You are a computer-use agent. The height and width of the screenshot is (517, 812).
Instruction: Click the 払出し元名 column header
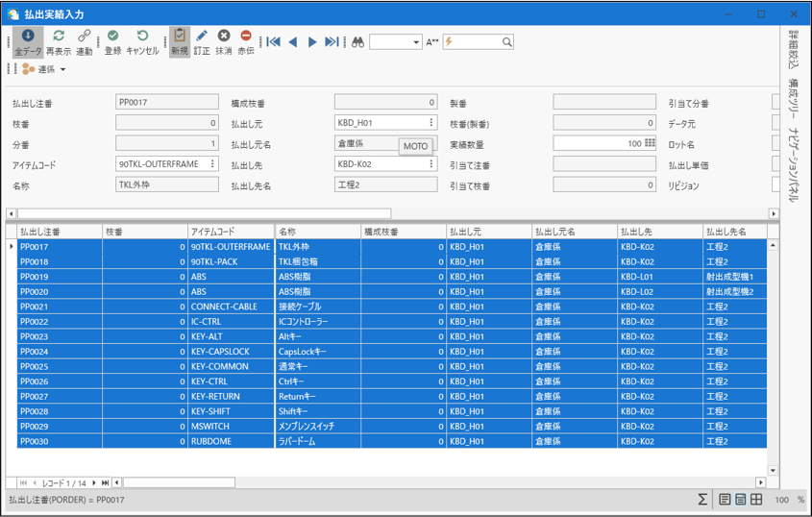[x=575, y=232]
